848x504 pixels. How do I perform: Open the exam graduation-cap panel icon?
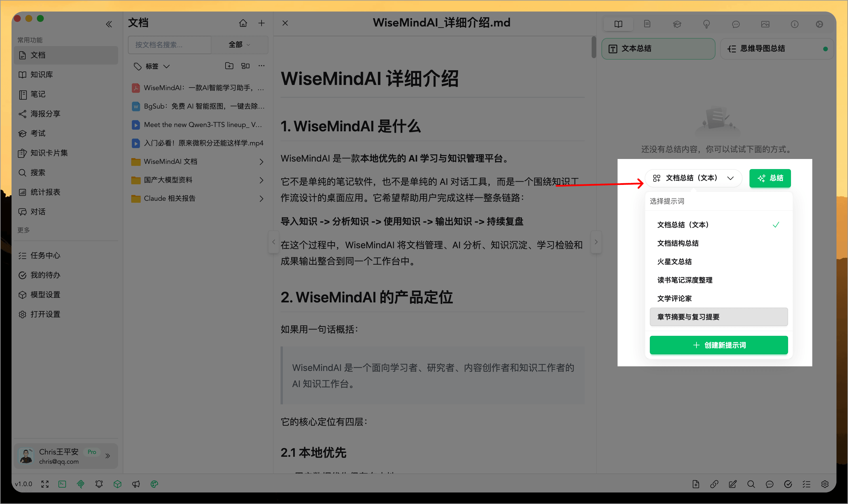677,24
